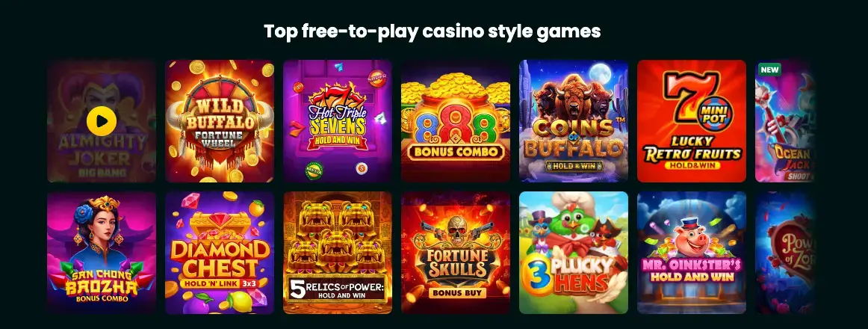Select the 3 Plucky Hens game tile
The width and height of the screenshot is (868, 329).
pos(574,253)
